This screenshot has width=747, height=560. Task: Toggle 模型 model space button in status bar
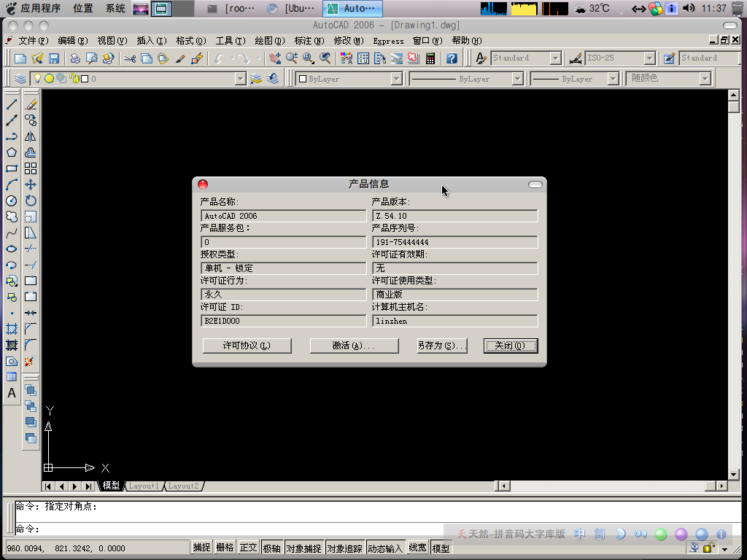pyautogui.click(x=441, y=548)
